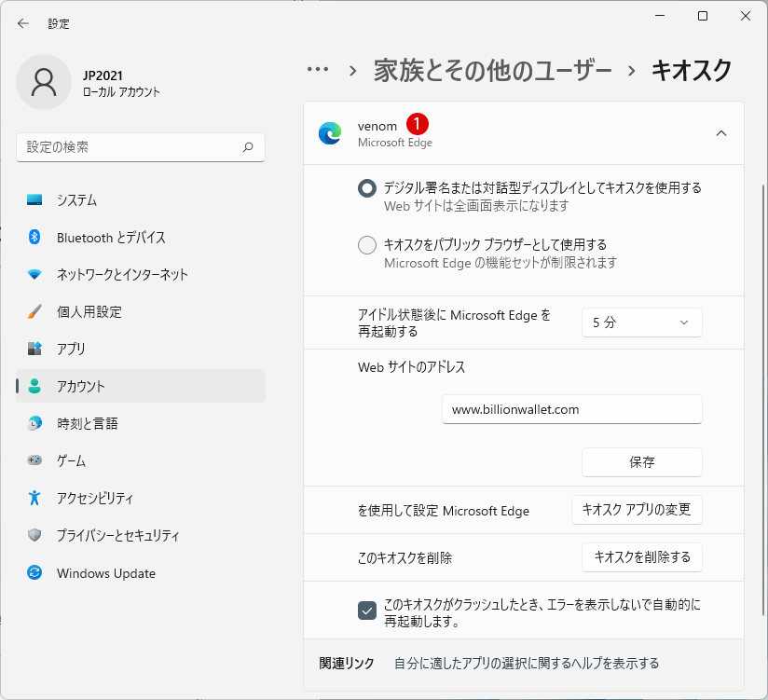This screenshot has width=768, height=700.
Task: Open Bluetooth とデバイス settings
Action: pyautogui.click(x=141, y=237)
